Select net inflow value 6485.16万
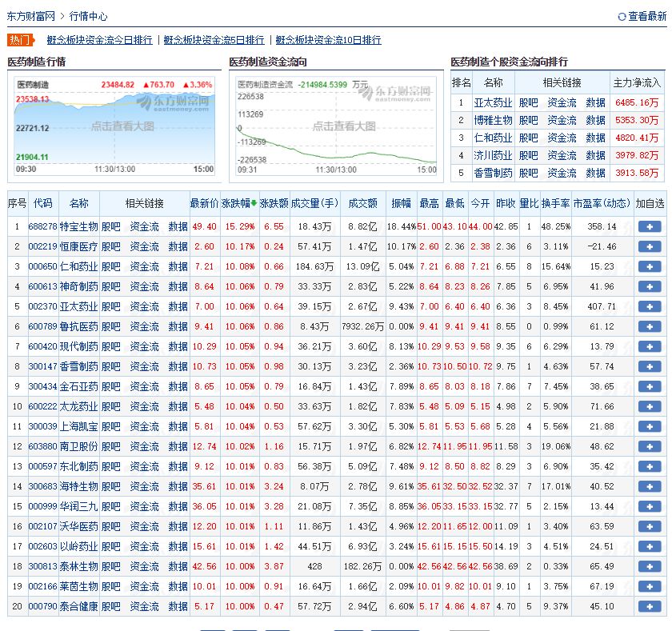 tap(637, 103)
